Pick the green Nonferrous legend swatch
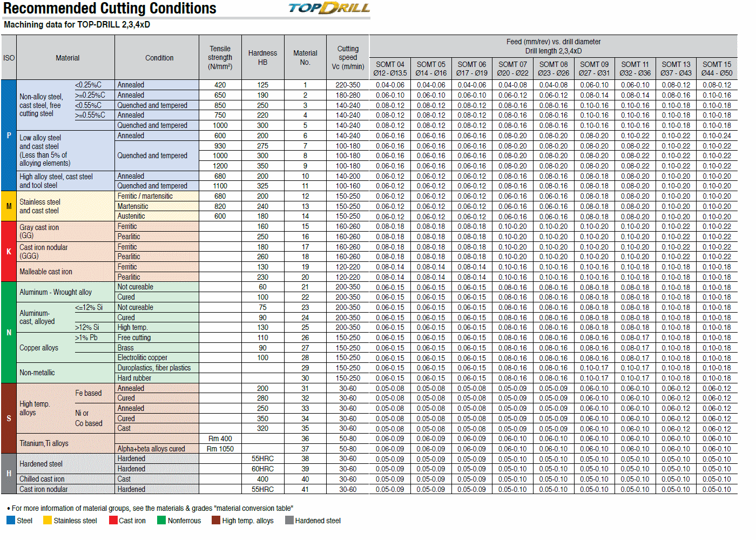 (x=161, y=521)
